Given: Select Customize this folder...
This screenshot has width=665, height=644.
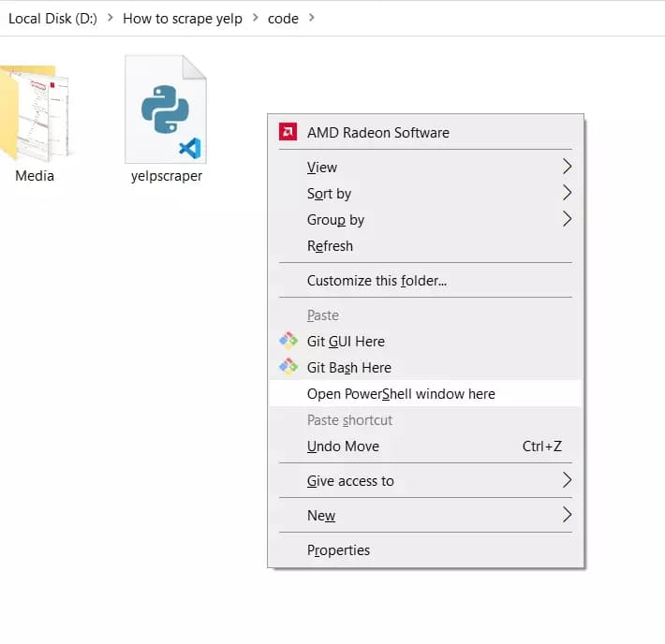Looking at the screenshot, I should (425, 280).
